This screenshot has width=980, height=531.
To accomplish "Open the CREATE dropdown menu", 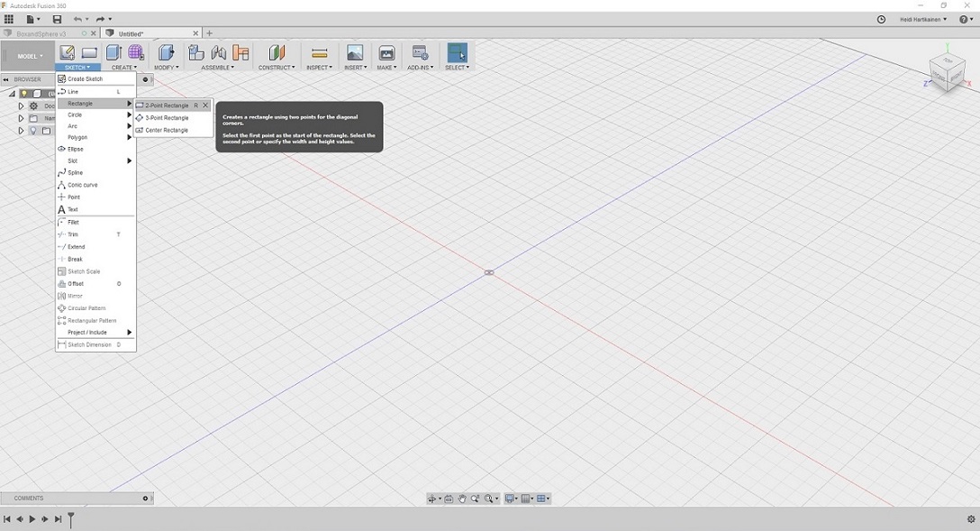I will point(123,67).
